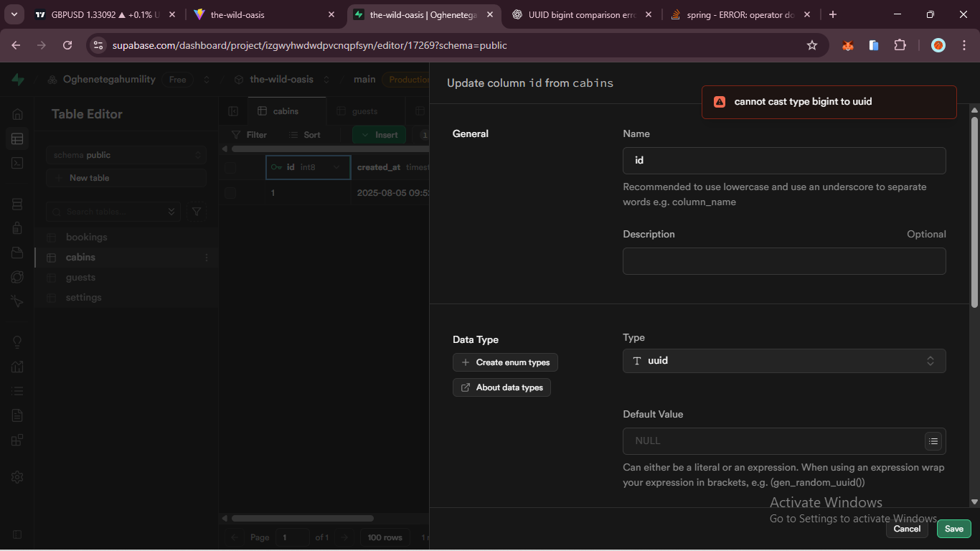This screenshot has height=551, width=980.
Task: Click the New table button
Action: [126, 178]
